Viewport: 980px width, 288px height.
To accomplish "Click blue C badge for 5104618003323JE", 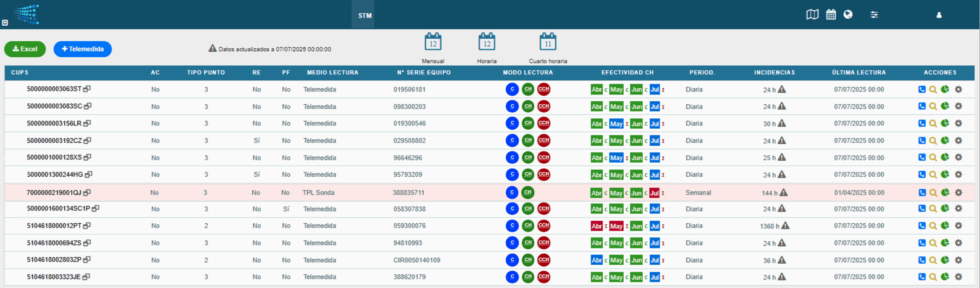I will (x=512, y=277).
